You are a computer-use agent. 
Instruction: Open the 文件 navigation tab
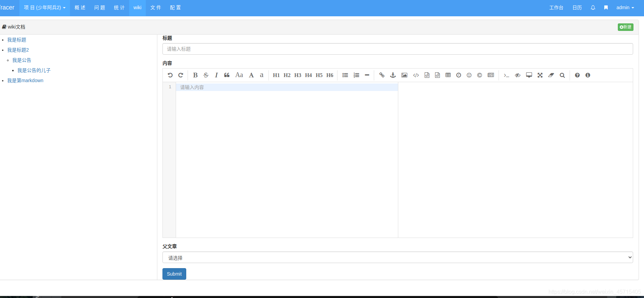tap(156, 8)
